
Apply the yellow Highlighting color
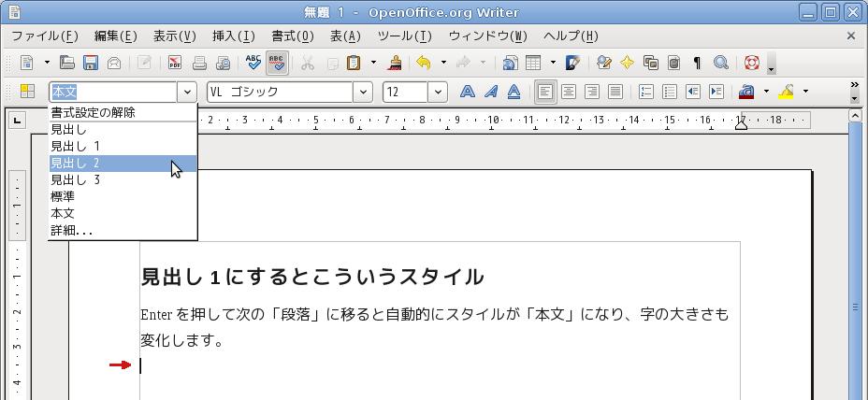pyautogui.click(x=786, y=92)
